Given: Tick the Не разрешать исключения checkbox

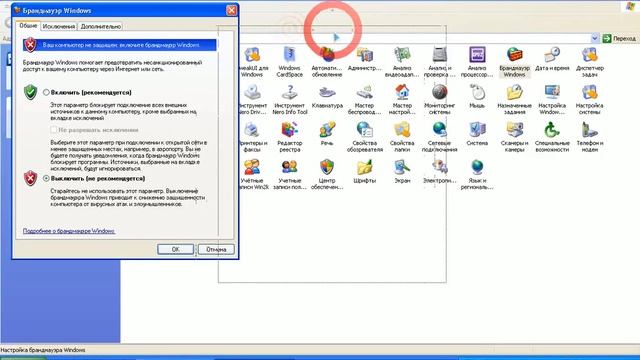Looking at the screenshot, I should [x=53, y=130].
